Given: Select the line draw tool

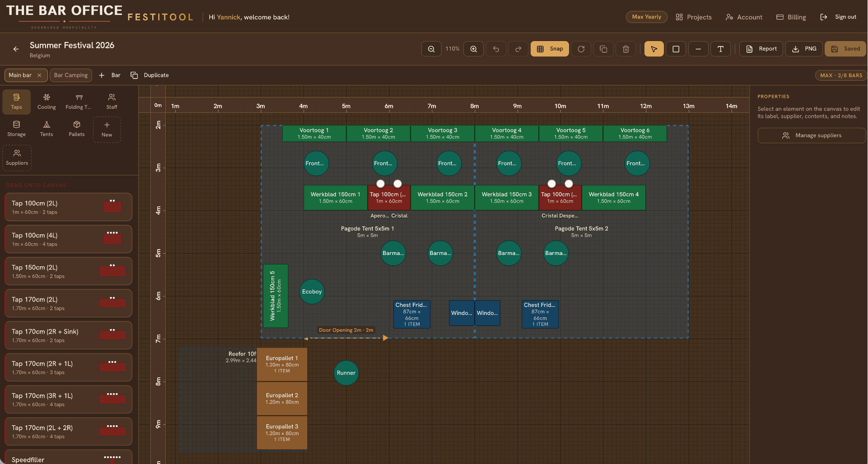Looking at the screenshot, I should coord(698,49).
